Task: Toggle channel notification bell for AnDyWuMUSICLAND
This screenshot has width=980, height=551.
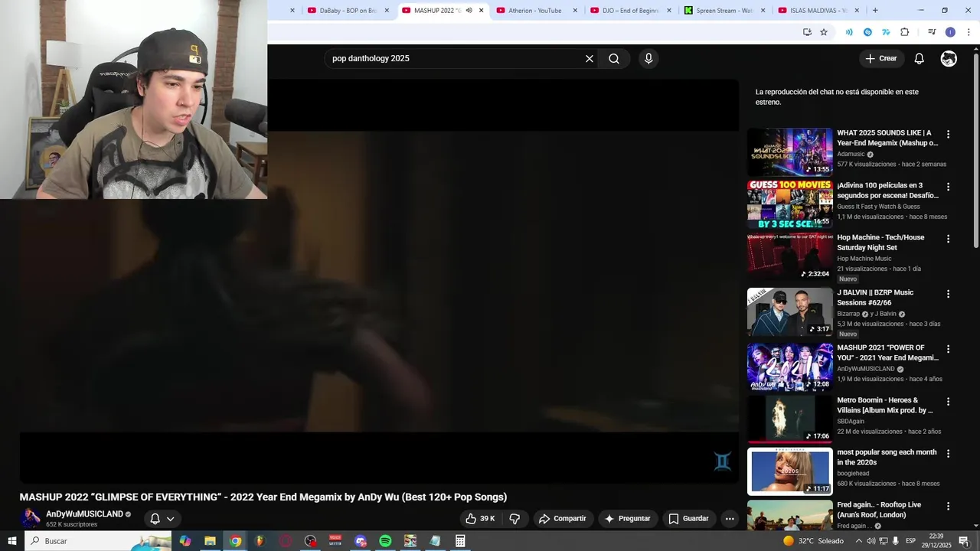Action: pyautogui.click(x=162, y=519)
